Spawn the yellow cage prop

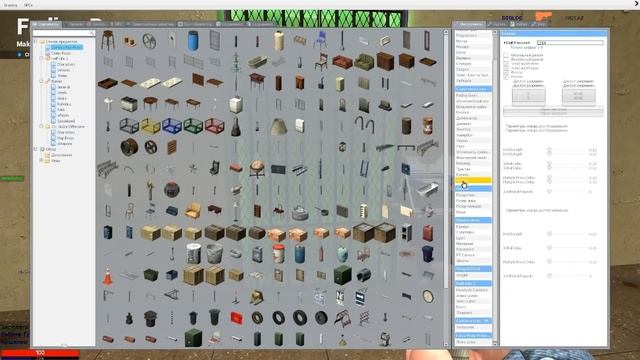pos(150,126)
